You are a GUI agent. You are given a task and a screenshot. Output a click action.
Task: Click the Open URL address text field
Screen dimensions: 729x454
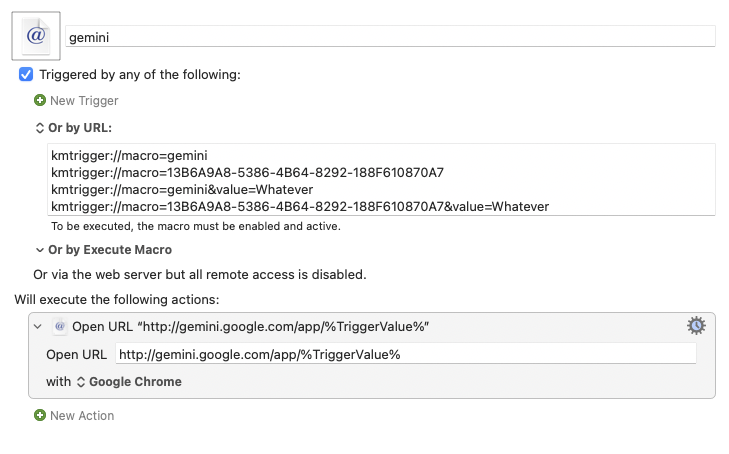(x=405, y=354)
